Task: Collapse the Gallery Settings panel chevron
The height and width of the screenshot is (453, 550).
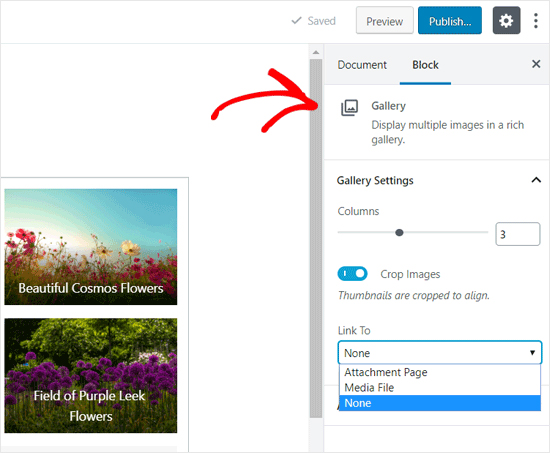Action: [x=536, y=180]
